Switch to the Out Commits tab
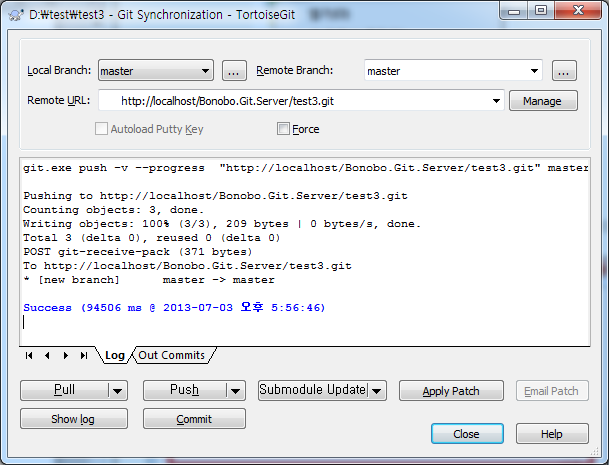Viewport: 609px width, 465px height. tap(172, 355)
